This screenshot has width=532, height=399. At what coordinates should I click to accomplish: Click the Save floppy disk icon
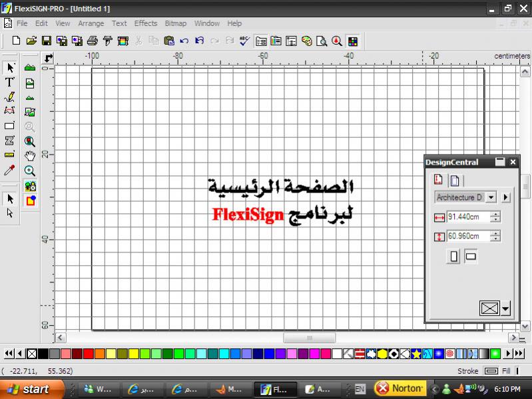point(47,41)
